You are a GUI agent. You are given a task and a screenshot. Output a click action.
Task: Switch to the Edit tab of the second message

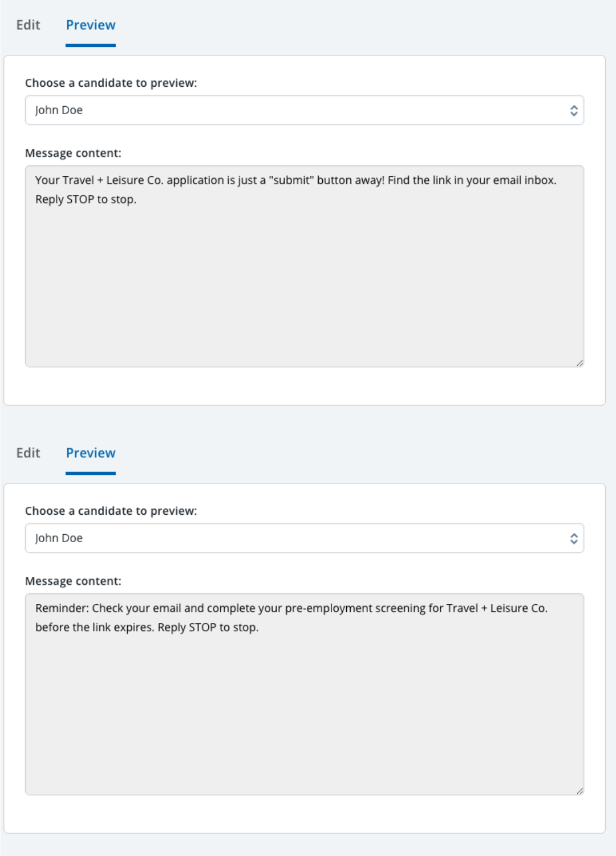pyautogui.click(x=27, y=453)
